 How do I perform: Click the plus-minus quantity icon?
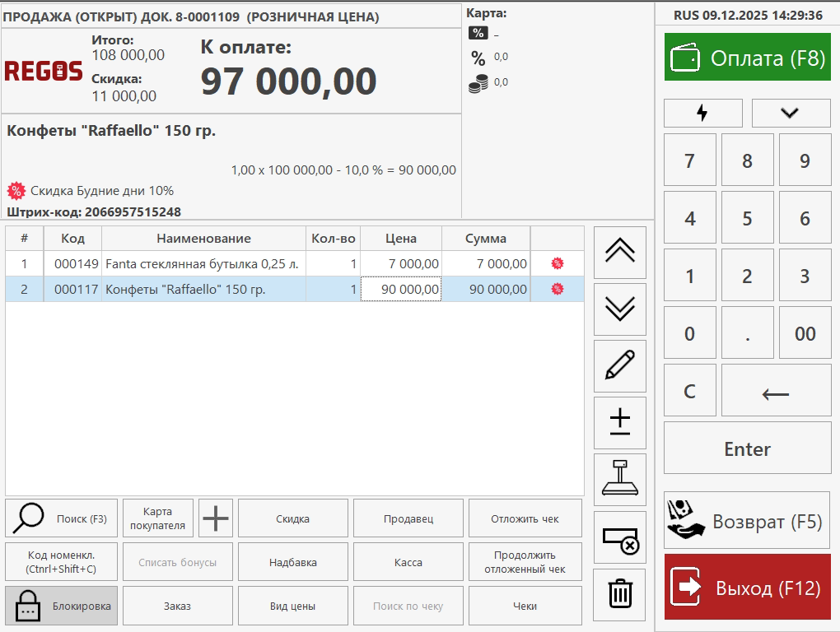point(619,423)
